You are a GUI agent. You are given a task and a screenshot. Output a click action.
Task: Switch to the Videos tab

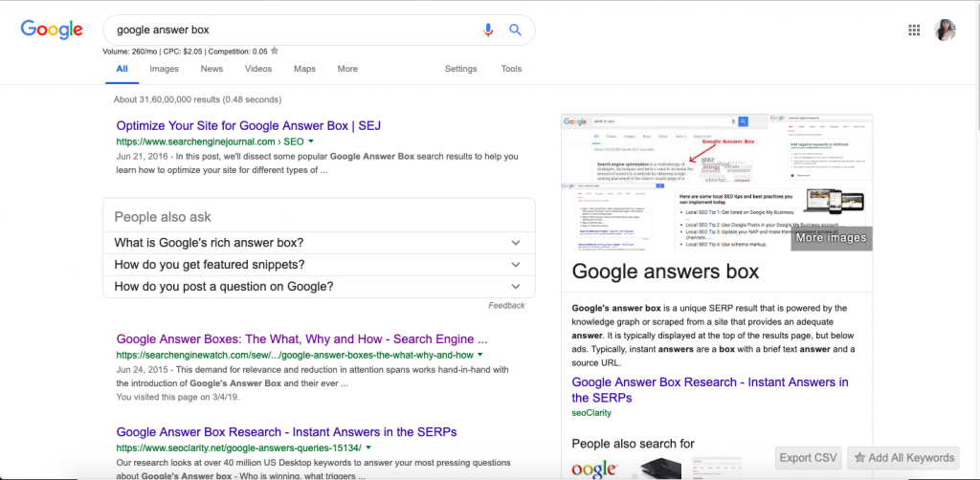[x=258, y=69]
